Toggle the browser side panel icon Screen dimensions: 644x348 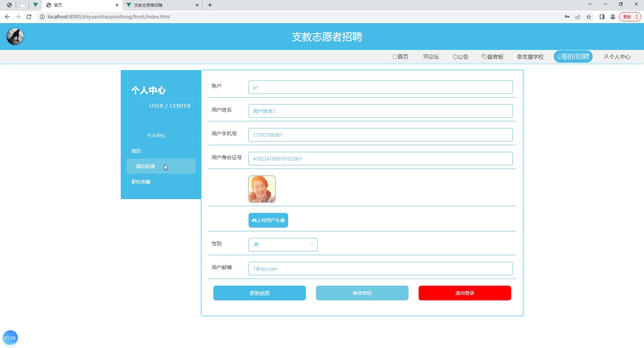click(602, 17)
